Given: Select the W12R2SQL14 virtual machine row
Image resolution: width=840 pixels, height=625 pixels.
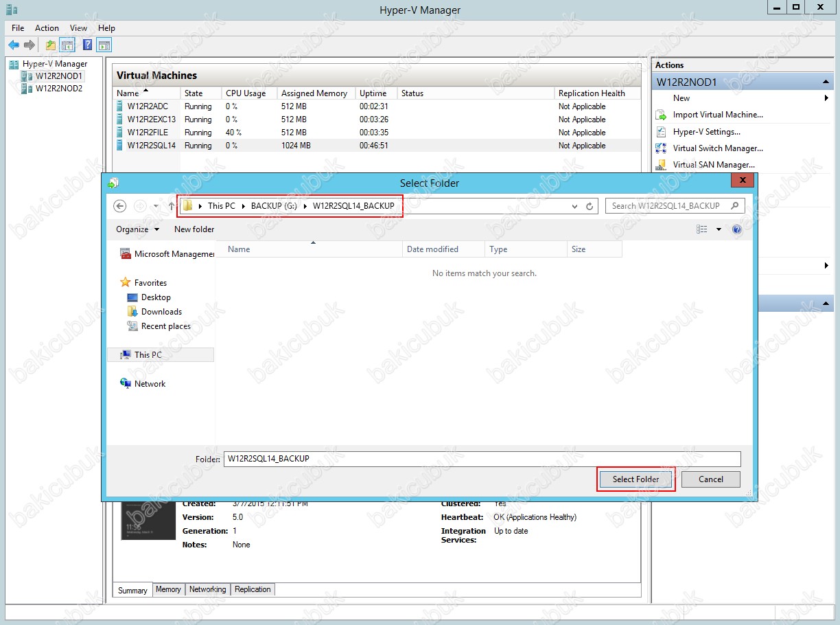Looking at the screenshot, I should (x=377, y=146).
